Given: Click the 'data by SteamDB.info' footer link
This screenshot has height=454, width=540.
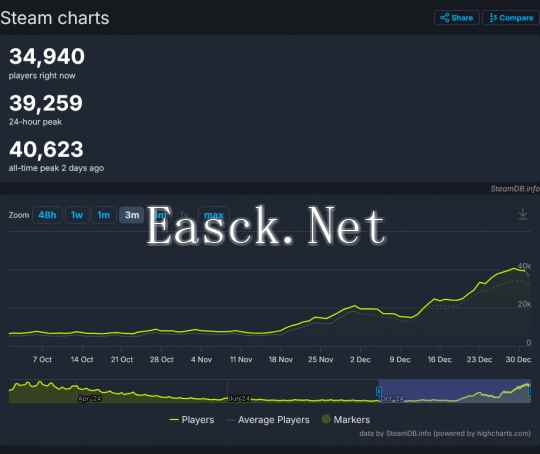Looking at the screenshot, I should pos(445,434).
